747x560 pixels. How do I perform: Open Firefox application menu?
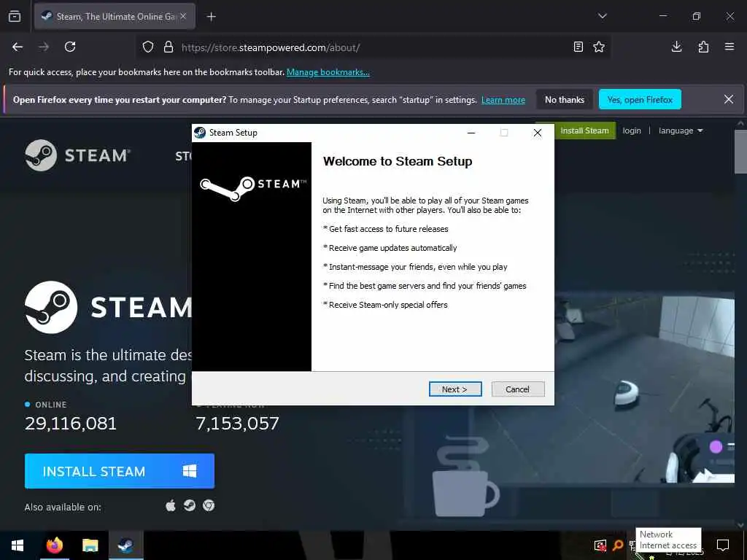[x=729, y=47]
